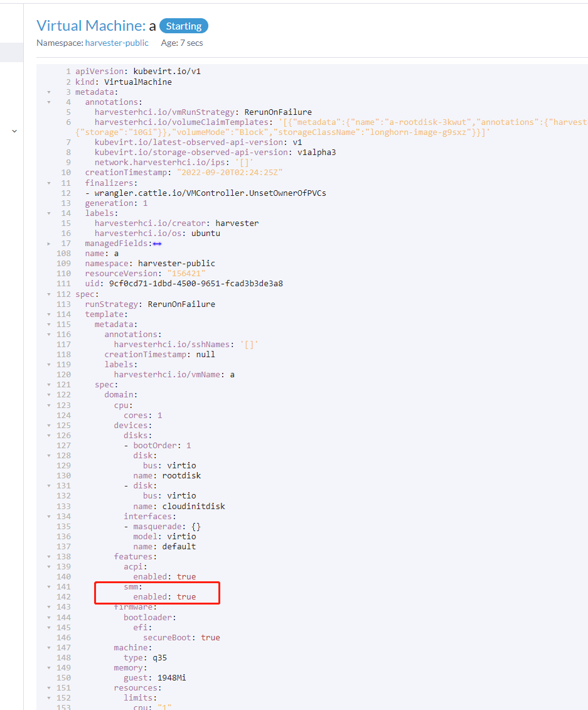This screenshot has width=588, height=710.
Task: Click the name: a line 108
Action: (102, 253)
